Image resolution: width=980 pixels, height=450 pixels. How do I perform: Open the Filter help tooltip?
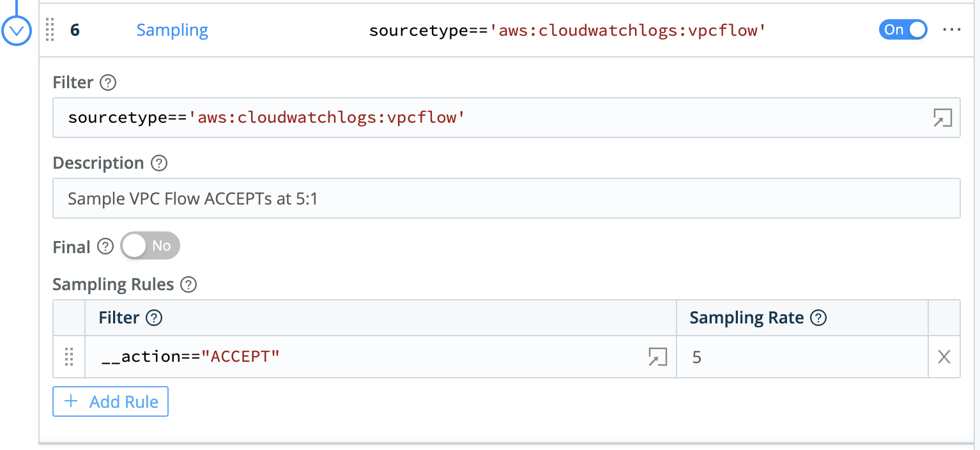tap(109, 82)
